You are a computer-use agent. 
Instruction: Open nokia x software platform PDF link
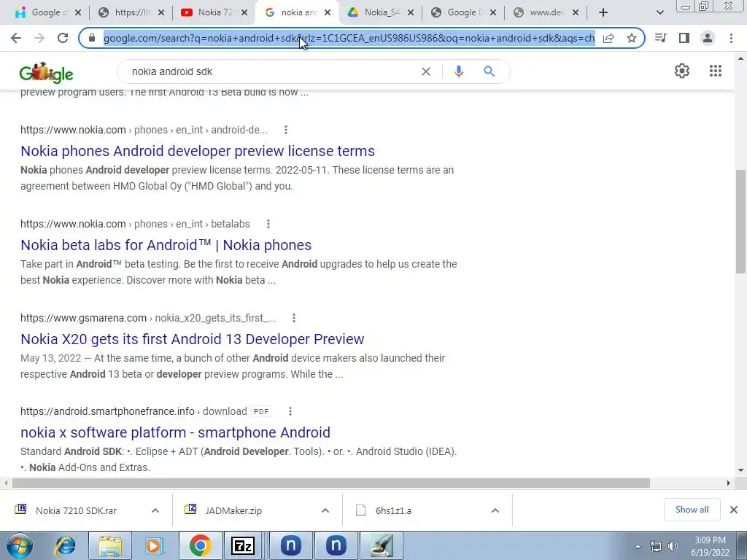point(175,432)
